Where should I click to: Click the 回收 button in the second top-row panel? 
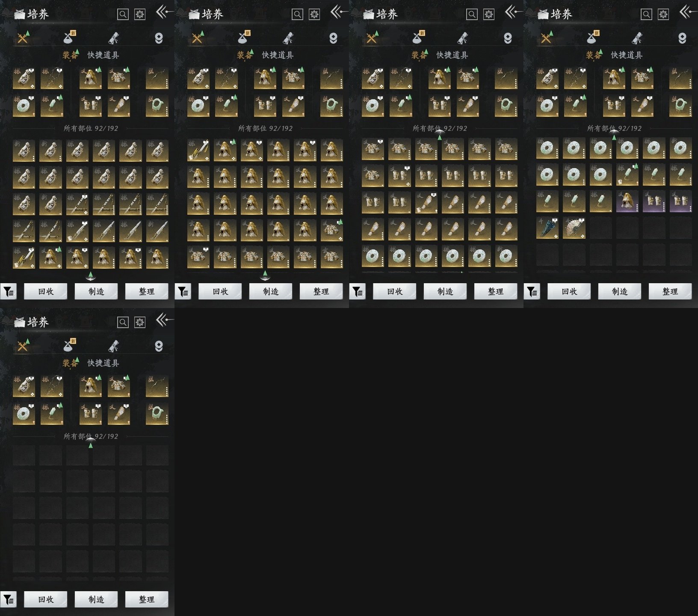pos(220,291)
